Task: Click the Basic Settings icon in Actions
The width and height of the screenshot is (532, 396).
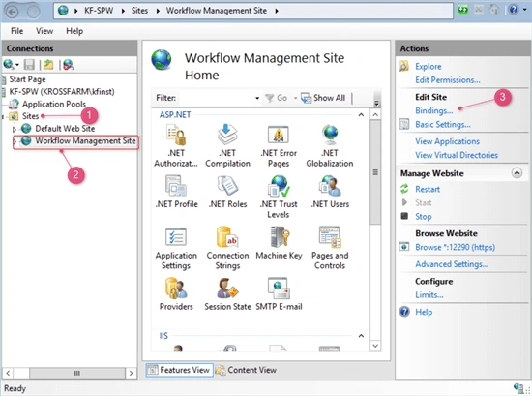Action: [x=404, y=124]
